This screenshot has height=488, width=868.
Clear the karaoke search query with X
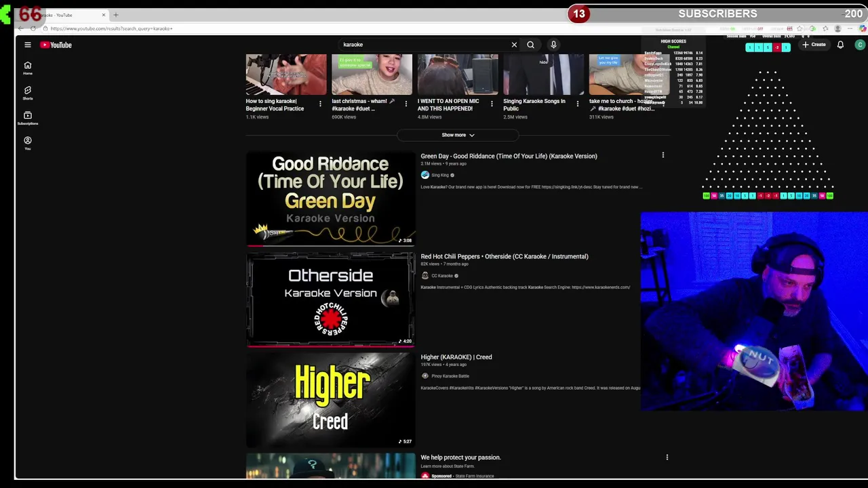(x=514, y=45)
